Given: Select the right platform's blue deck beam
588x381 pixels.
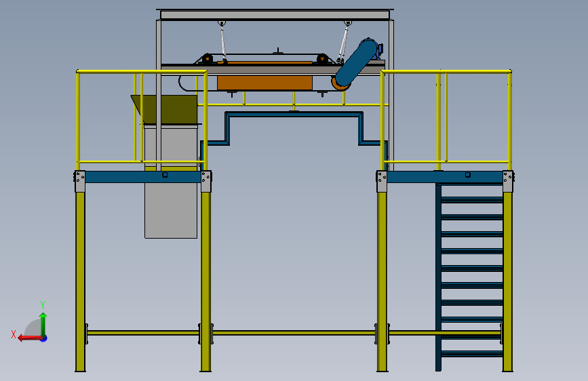Looking at the screenshot, I should coord(445,177).
